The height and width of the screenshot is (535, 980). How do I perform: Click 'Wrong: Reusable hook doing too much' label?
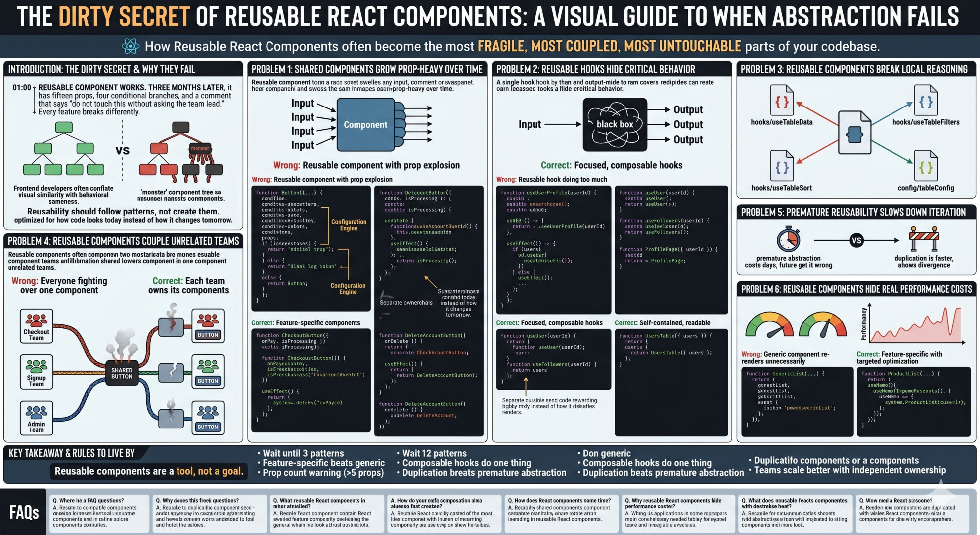551,180
